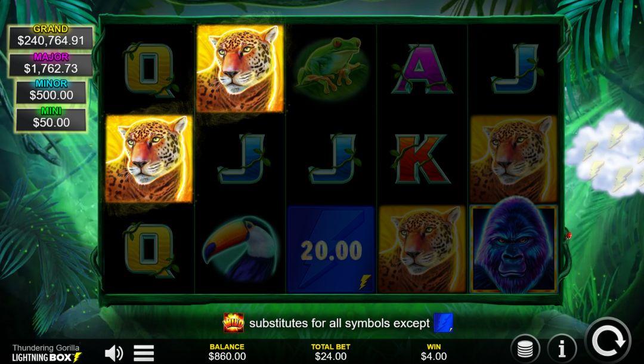644x364 pixels.
Task: Click the toucan symbol
Action: click(x=240, y=249)
